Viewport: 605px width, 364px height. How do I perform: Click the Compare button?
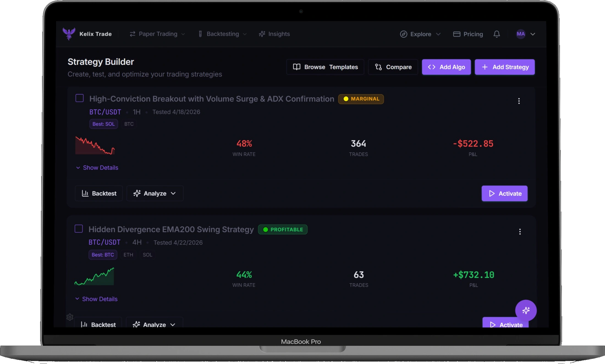pyautogui.click(x=393, y=67)
